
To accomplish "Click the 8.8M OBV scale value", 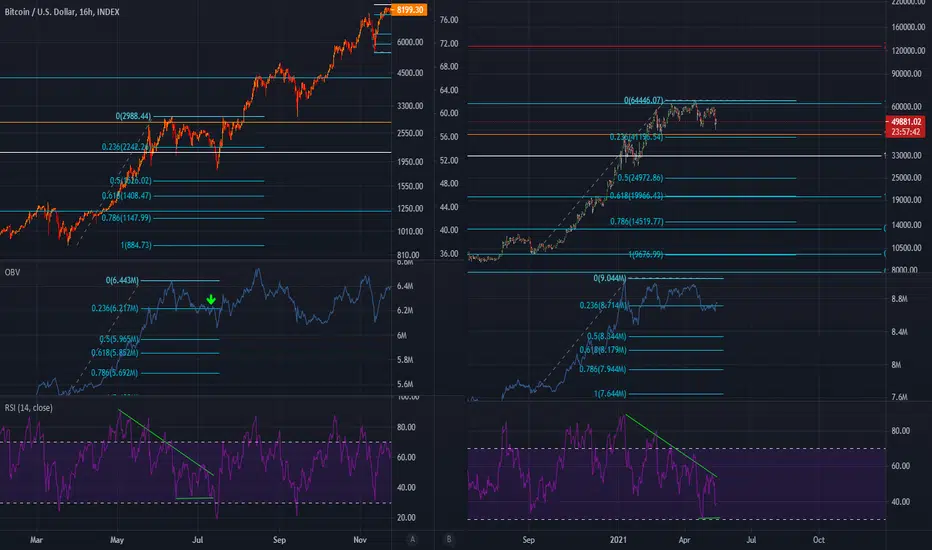I will (899, 299).
